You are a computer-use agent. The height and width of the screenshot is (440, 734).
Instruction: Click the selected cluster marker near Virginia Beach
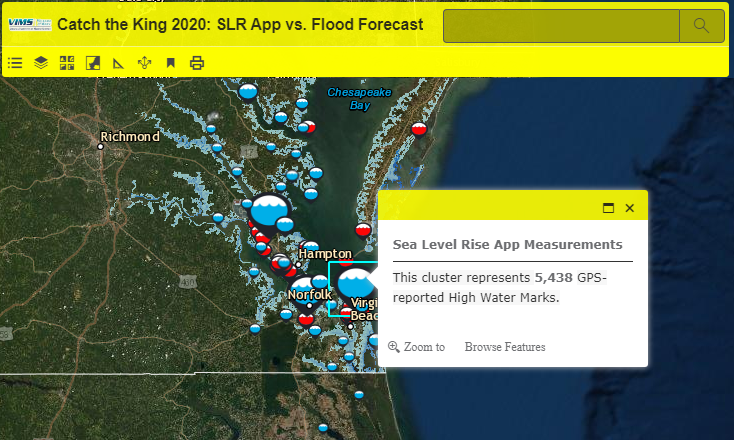click(x=354, y=286)
